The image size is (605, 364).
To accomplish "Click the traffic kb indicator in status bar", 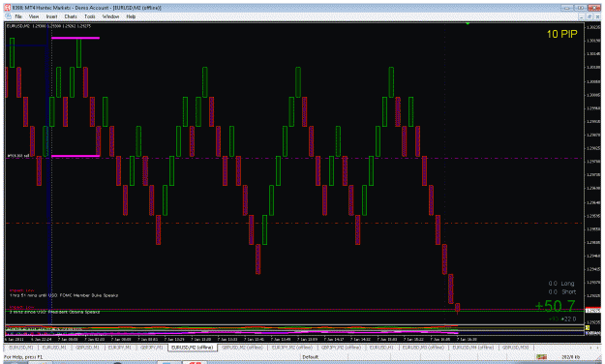I will coord(571,357).
